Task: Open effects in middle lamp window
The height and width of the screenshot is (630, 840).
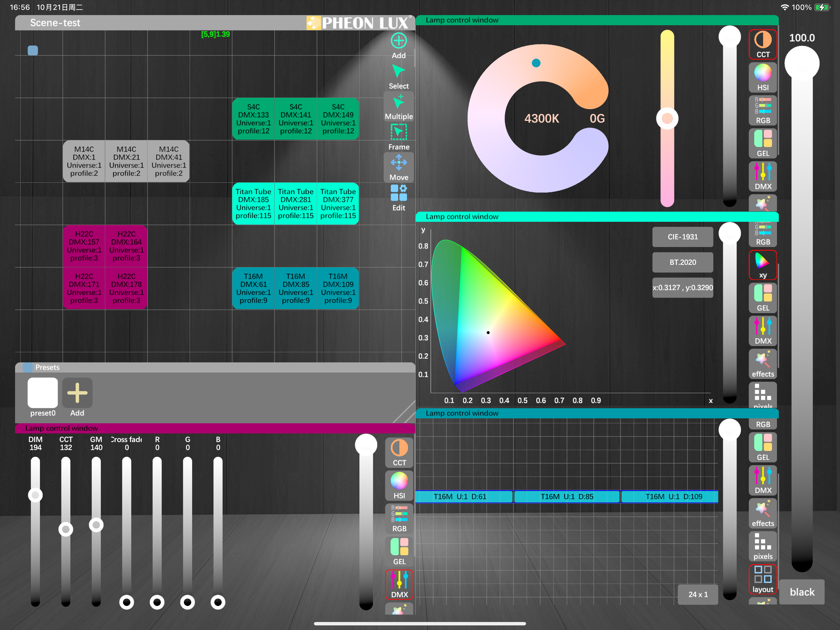Action: pyautogui.click(x=763, y=365)
